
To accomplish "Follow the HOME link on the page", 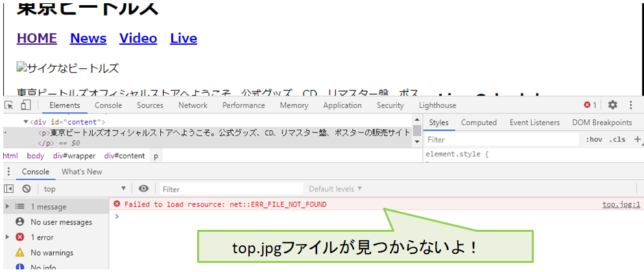I will (37, 38).
